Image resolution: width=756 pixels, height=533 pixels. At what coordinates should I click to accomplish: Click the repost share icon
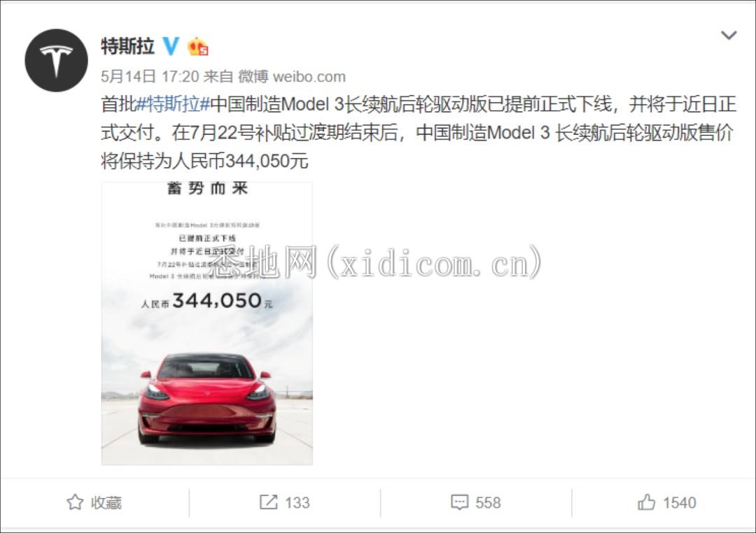pyautogui.click(x=269, y=502)
